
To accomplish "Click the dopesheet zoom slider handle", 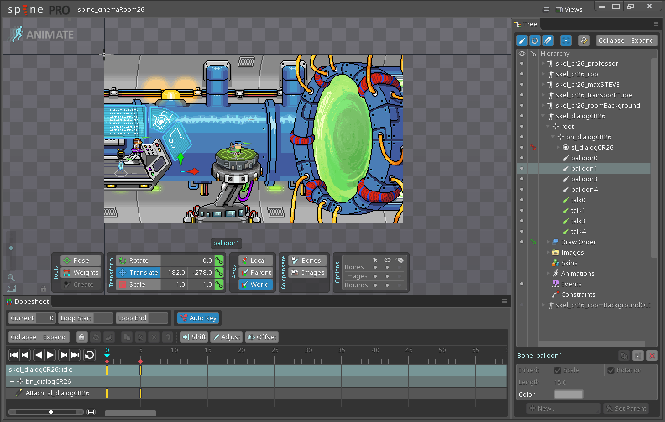I will pos(51,412).
